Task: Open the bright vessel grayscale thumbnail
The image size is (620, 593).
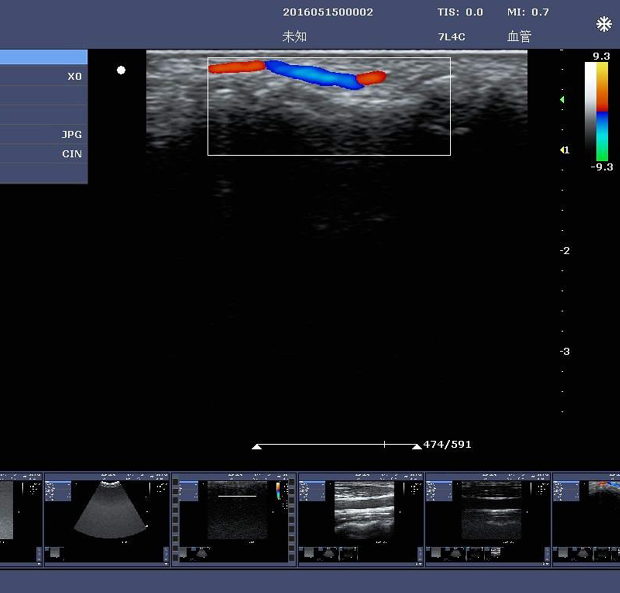Action: (361, 519)
